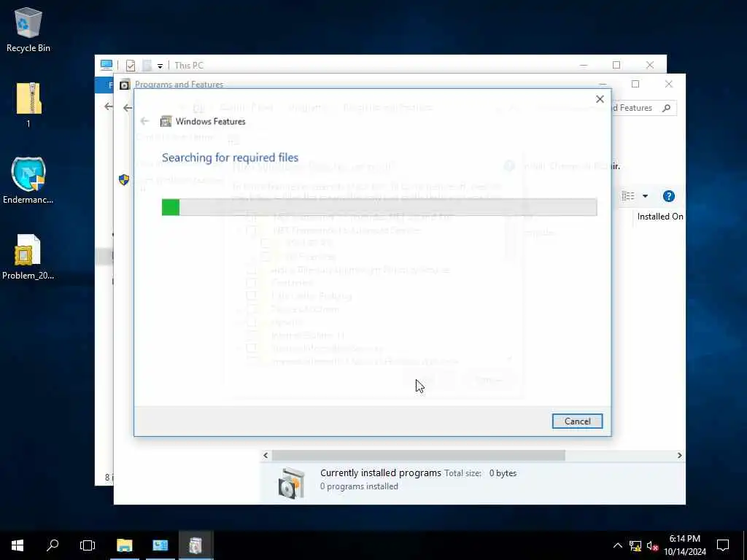Open the Action Center notifications icon
This screenshot has height=560, width=747.
click(x=723, y=545)
